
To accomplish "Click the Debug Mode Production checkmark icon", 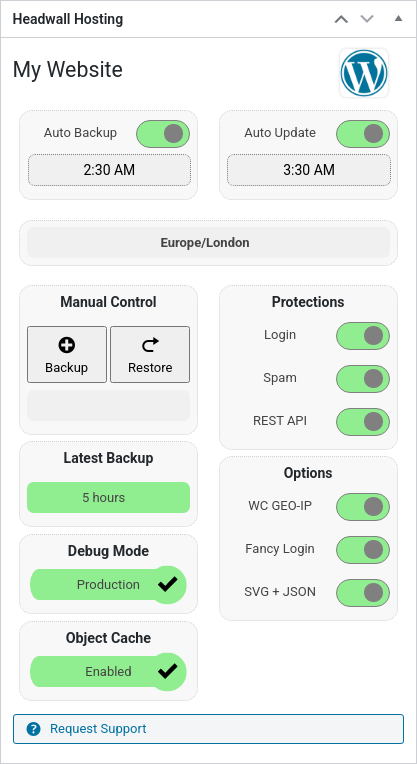I will [167, 584].
